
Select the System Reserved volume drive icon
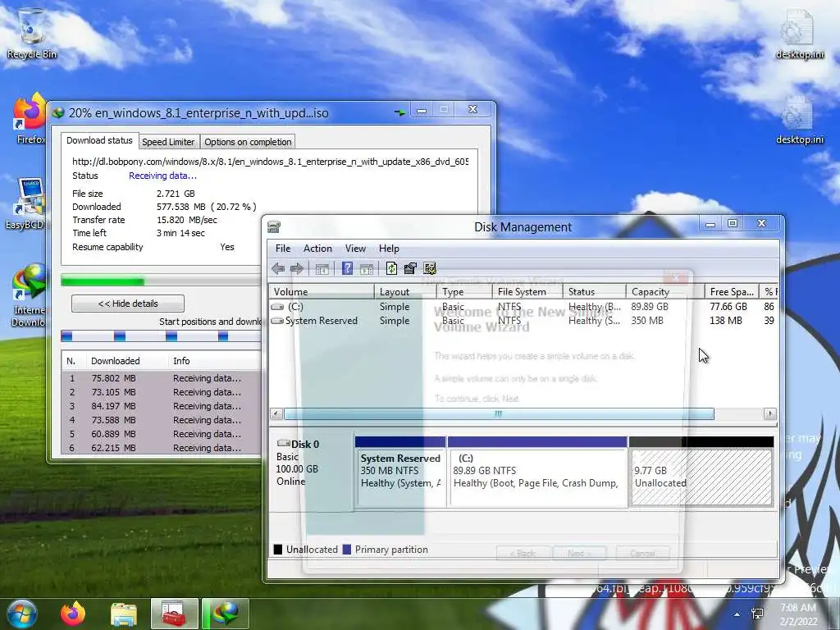coord(277,321)
